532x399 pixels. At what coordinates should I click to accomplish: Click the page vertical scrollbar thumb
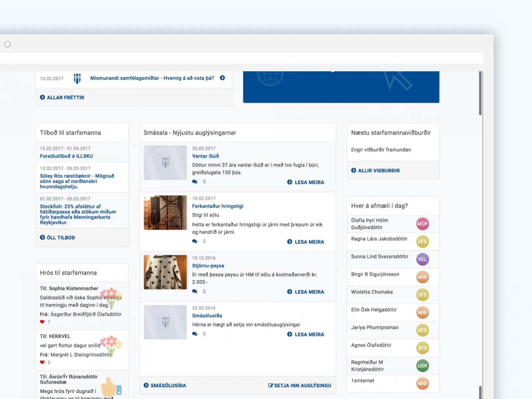480,93
